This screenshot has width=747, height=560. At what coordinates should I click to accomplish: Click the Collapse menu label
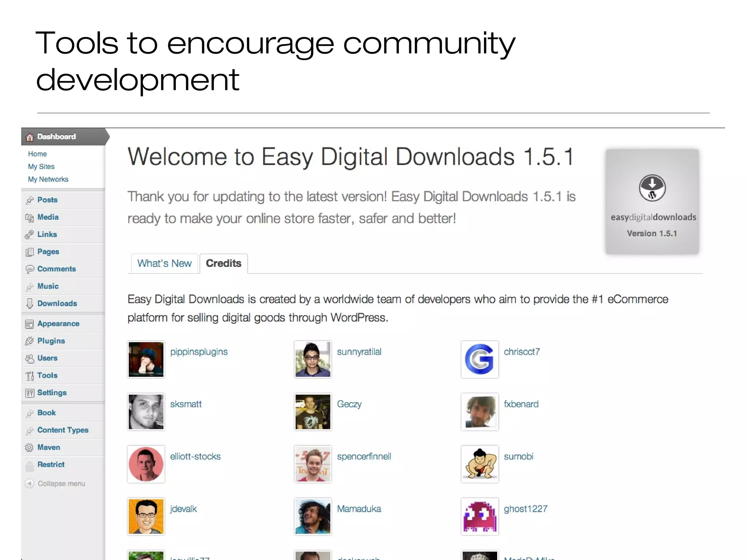(x=61, y=483)
